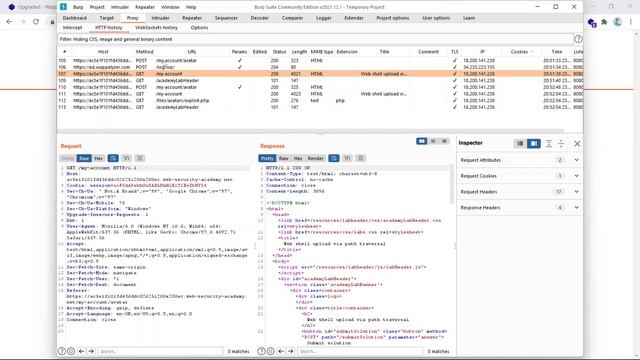Go to previous Response search match arrow

tap(281, 351)
